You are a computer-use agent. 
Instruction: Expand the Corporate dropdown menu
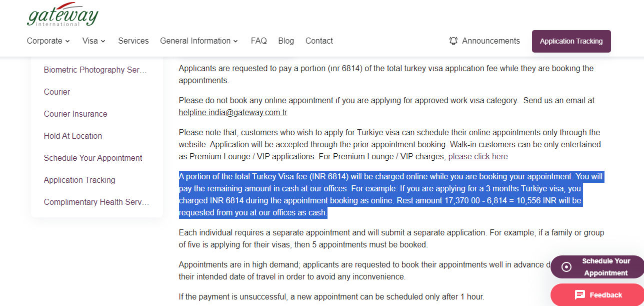(48, 41)
